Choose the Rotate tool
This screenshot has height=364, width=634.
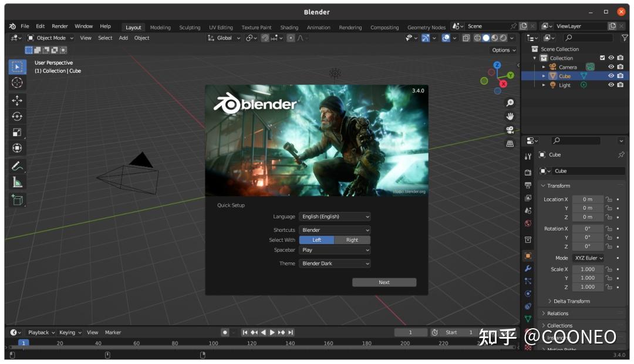point(17,116)
